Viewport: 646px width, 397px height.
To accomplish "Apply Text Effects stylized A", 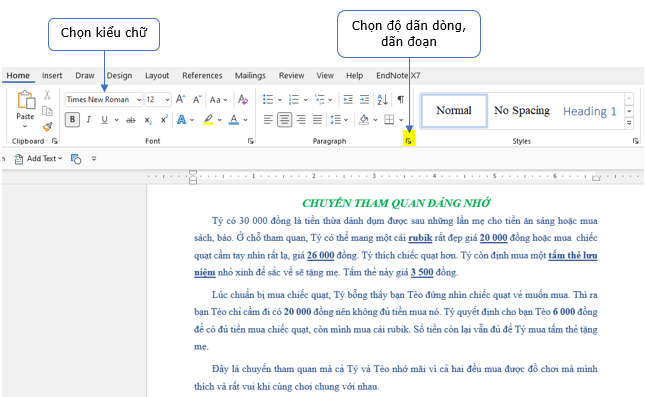I will pyautogui.click(x=181, y=120).
